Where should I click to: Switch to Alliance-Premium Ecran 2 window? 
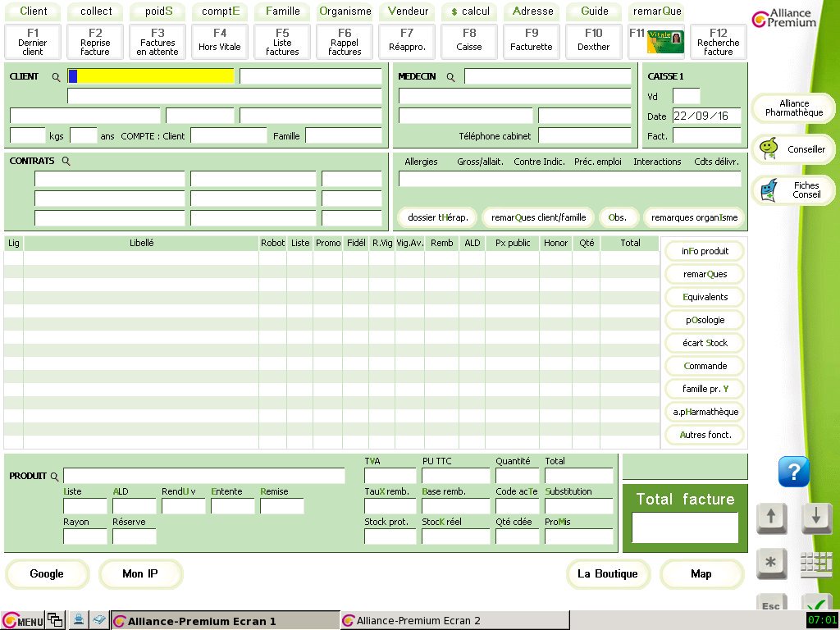click(454, 620)
